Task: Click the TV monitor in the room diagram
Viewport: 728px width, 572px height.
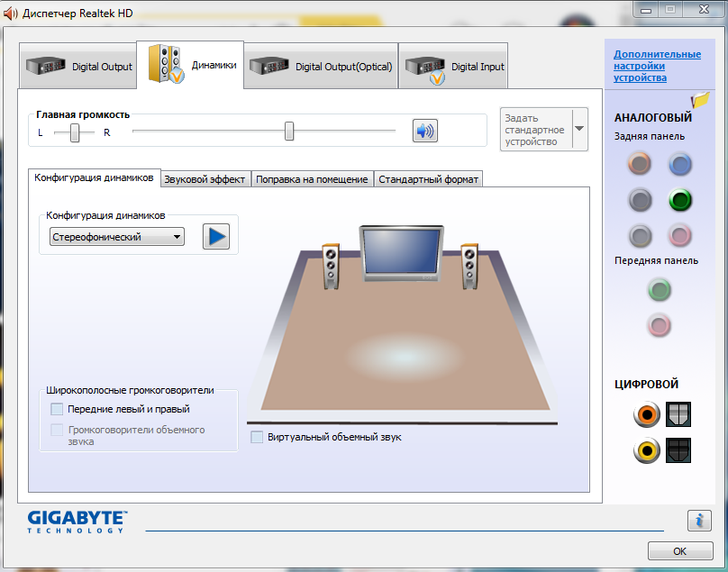Action: pyautogui.click(x=402, y=253)
